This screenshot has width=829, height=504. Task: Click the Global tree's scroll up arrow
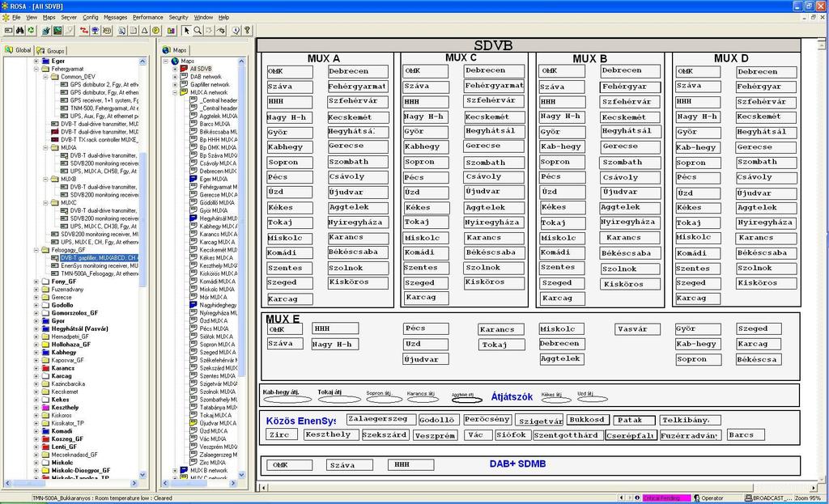(142, 61)
